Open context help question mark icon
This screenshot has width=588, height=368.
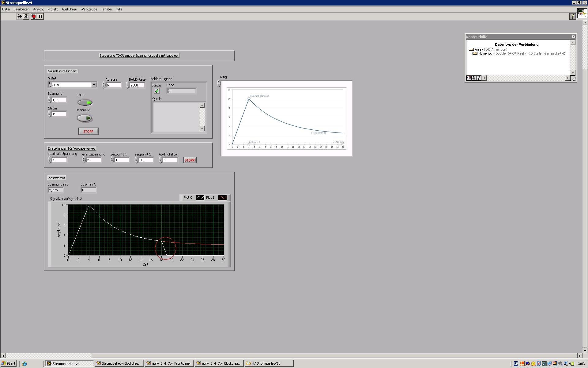click(x=572, y=17)
